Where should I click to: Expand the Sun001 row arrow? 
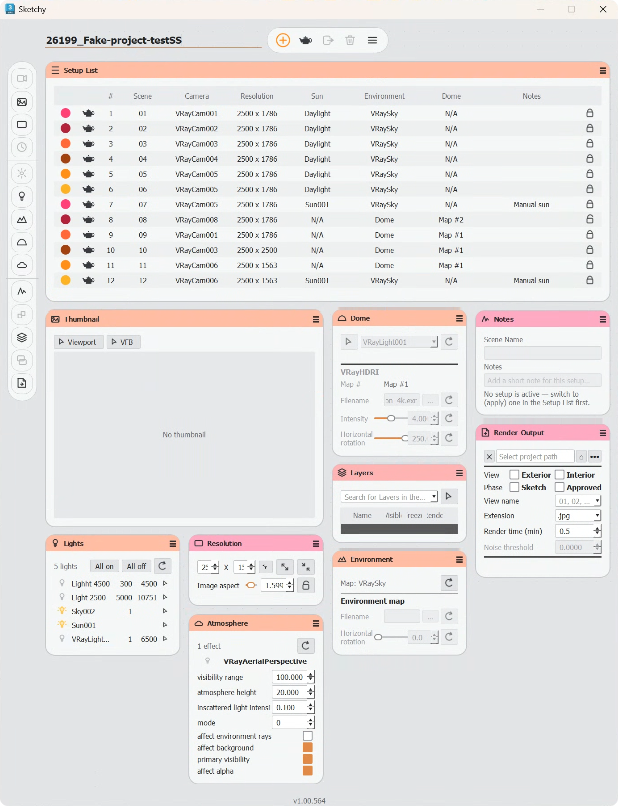coord(165,625)
